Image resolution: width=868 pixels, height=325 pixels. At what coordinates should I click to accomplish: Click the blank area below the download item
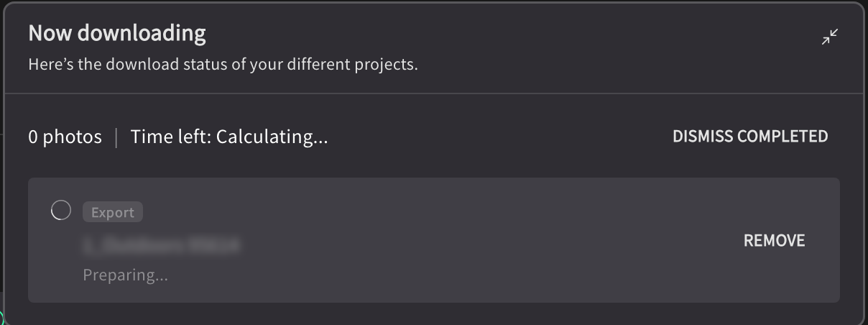click(x=434, y=313)
